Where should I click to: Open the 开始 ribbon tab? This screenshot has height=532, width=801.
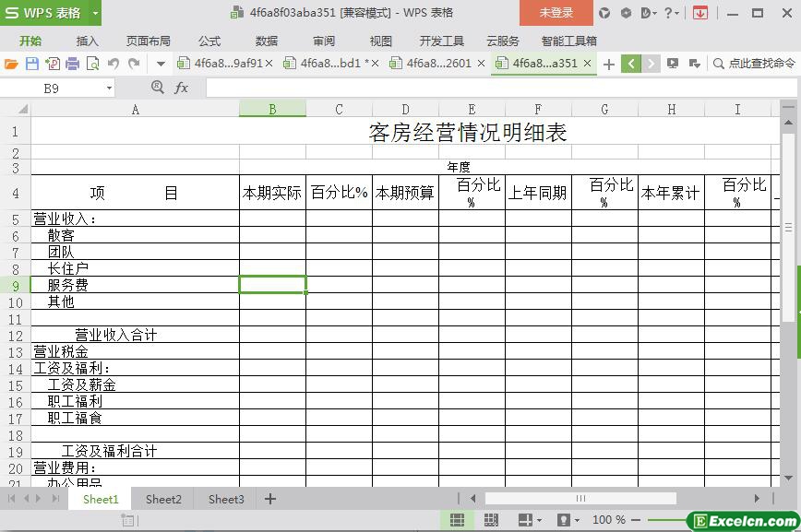[30, 41]
